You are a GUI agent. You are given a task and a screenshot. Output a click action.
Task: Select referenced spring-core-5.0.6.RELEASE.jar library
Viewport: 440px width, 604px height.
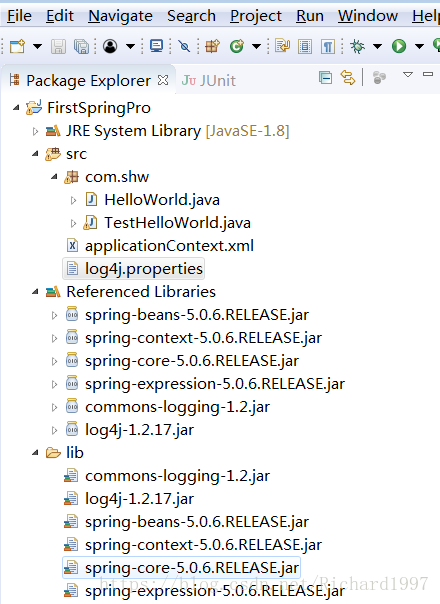(x=192, y=361)
